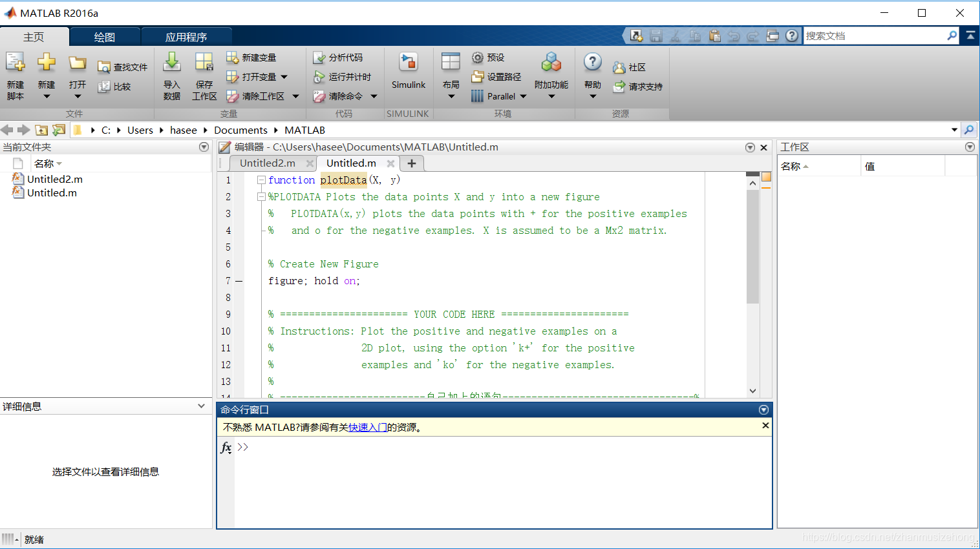
Task: Click Set Path (设置路径) icon
Action: coord(478,77)
